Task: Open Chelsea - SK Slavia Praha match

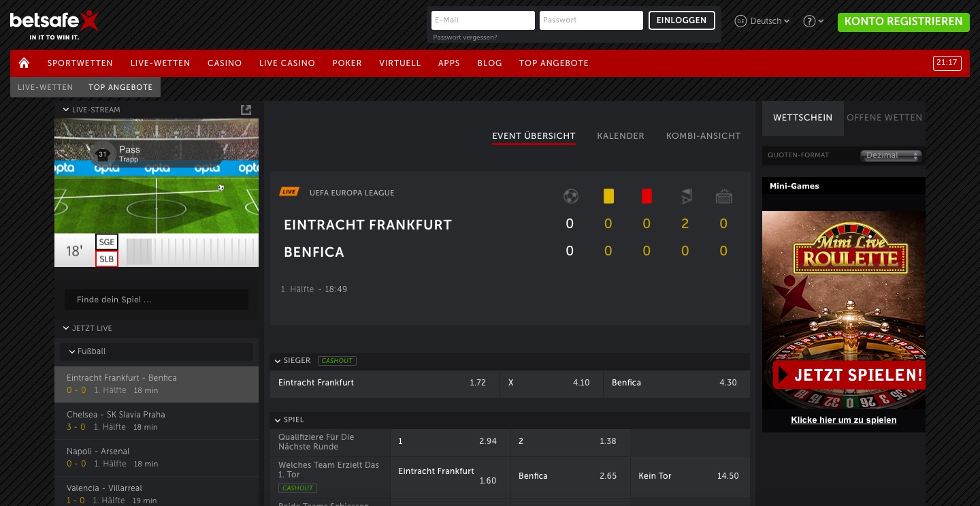Action: tap(157, 422)
